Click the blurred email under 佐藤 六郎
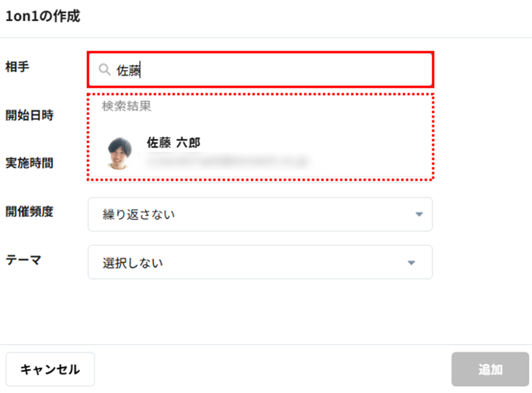Viewport: 532px width, 393px height. pyautogui.click(x=227, y=161)
